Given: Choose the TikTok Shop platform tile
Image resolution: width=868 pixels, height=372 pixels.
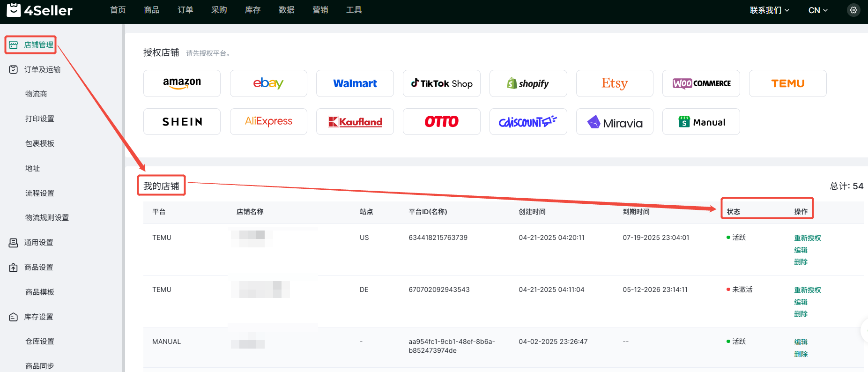Looking at the screenshot, I should tap(441, 83).
